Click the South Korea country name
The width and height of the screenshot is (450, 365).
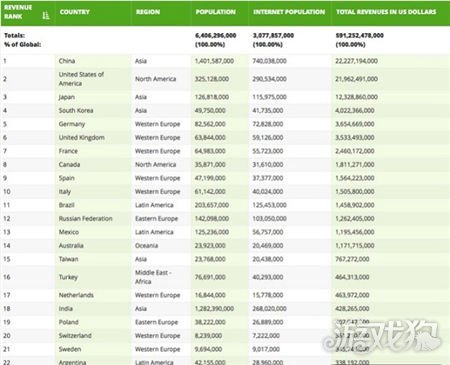(x=76, y=110)
